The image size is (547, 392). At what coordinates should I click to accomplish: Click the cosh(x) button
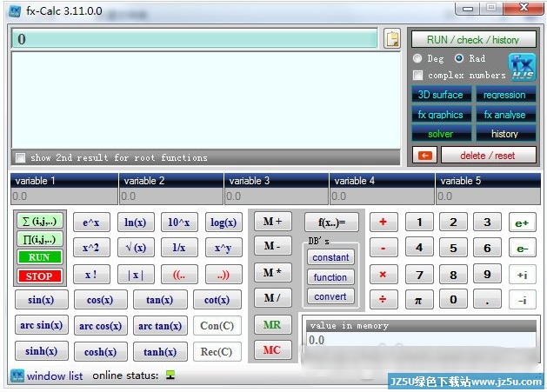coord(101,351)
